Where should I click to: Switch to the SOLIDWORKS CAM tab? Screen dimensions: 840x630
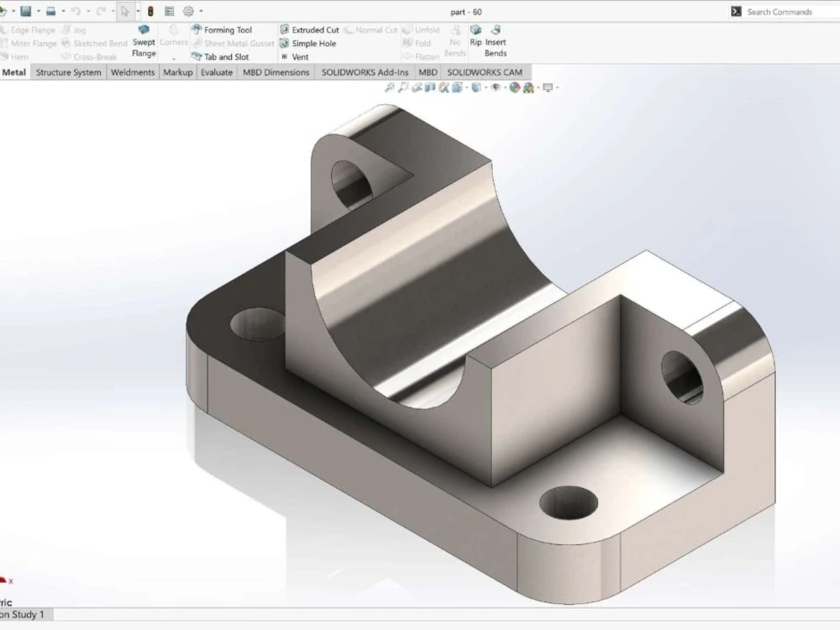485,72
